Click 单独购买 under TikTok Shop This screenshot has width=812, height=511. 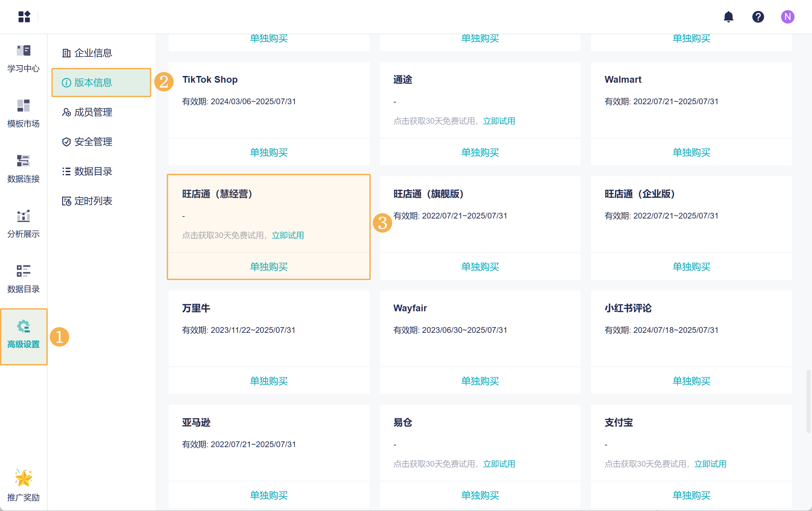(269, 152)
